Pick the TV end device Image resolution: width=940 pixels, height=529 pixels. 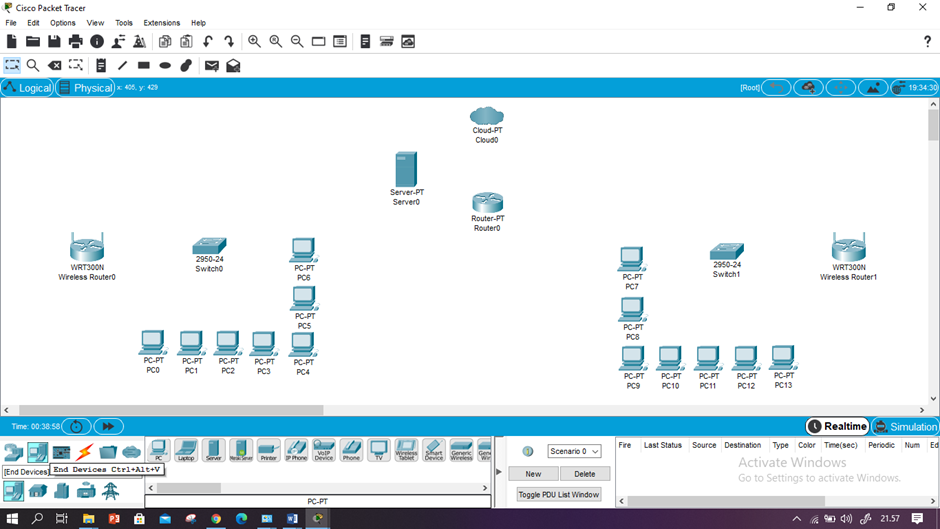coord(379,450)
